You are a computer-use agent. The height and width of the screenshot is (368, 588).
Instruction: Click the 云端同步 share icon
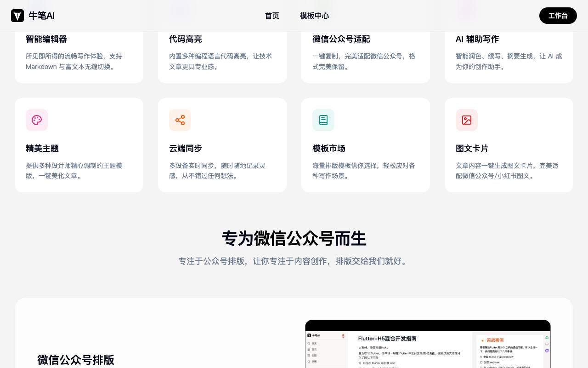click(180, 120)
